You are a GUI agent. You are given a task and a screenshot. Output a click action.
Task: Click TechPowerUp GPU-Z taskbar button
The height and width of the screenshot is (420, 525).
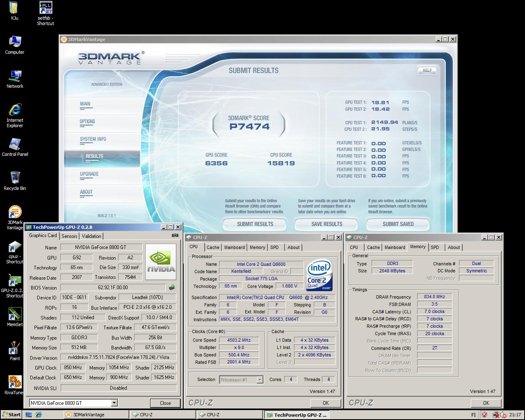pyautogui.click(x=296, y=415)
